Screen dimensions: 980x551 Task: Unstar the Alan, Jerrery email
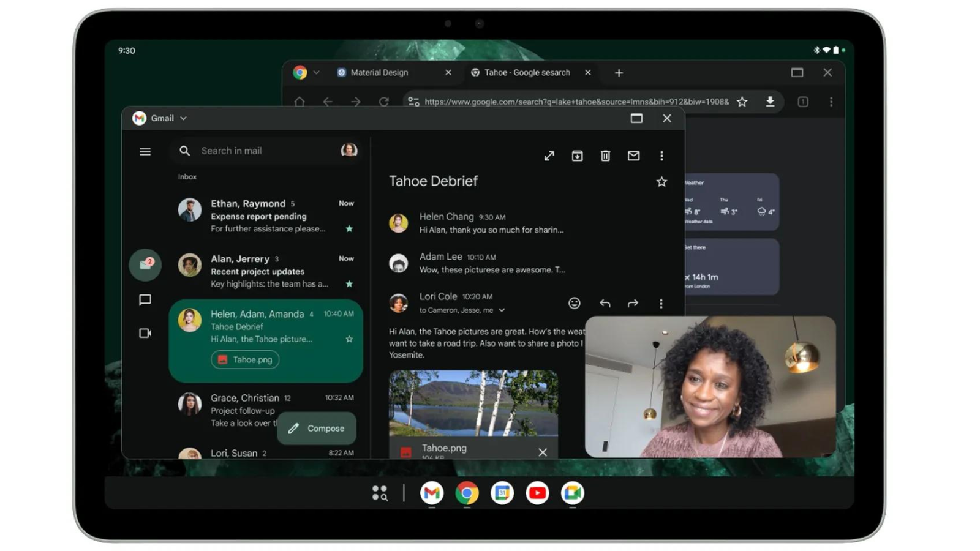[349, 284]
